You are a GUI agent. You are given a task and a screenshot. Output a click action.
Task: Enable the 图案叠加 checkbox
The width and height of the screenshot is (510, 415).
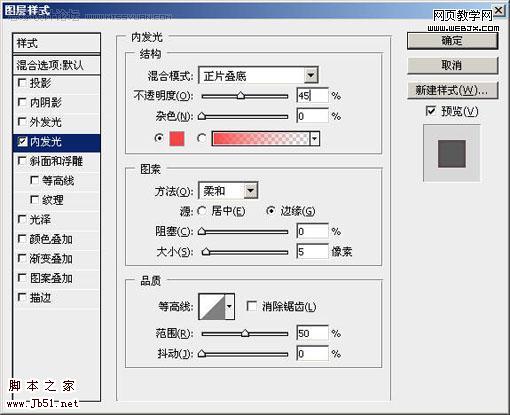(22, 278)
